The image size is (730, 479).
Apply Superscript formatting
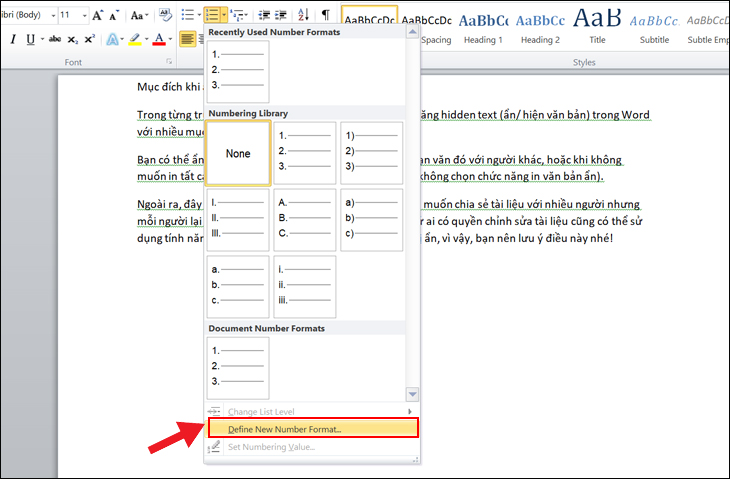89,40
